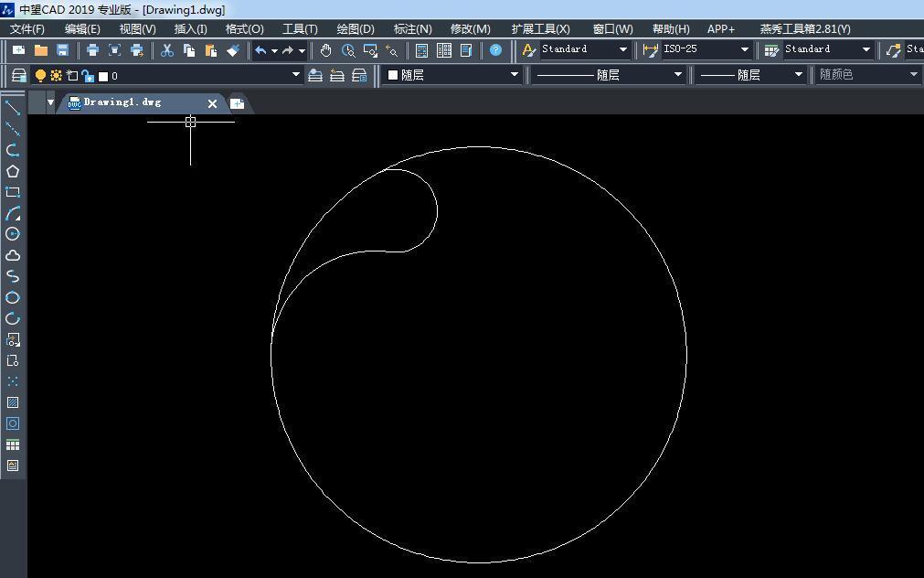Select the Circle tool

coord(13,234)
